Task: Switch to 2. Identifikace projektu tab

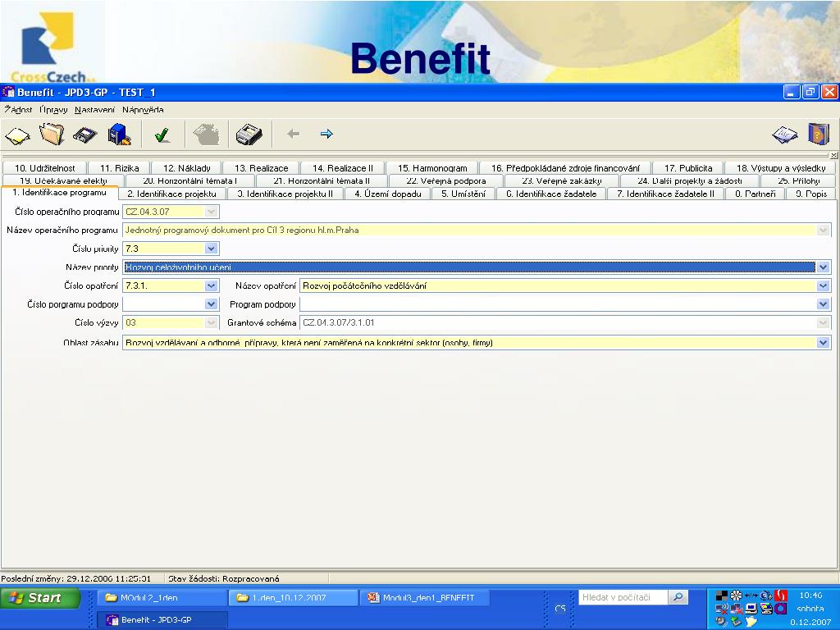Action: pyautogui.click(x=172, y=194)
